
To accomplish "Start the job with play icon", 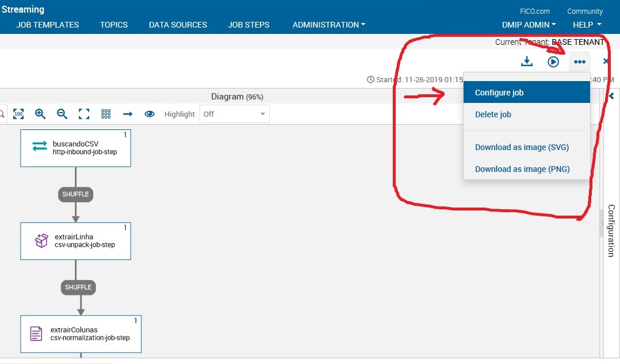I will point(553,62).
